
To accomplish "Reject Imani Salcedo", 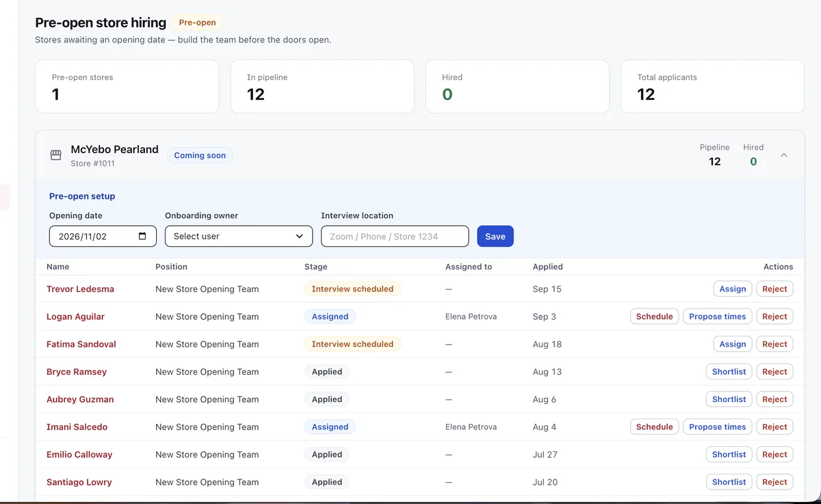I will click(x=774, y=427).
